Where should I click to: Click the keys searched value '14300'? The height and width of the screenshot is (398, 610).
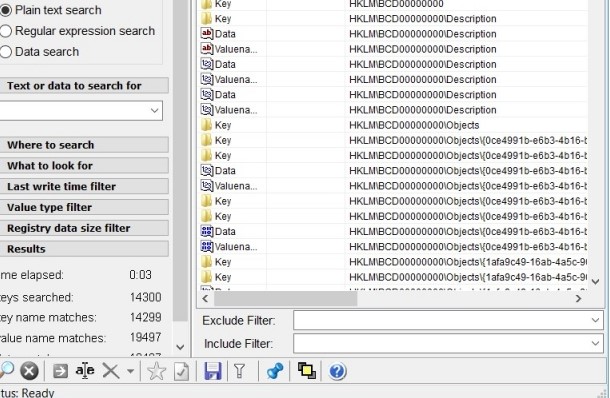pyautogui.click(x=145, y=297)
